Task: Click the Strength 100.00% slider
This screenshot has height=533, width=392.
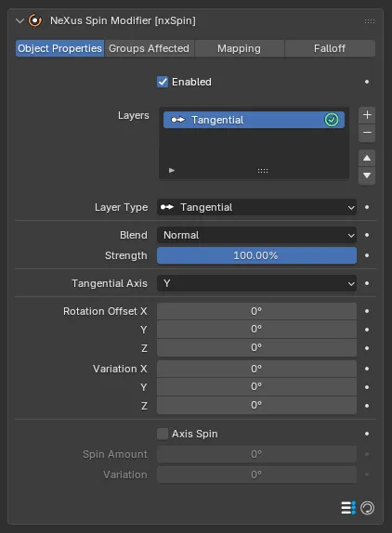Action: (x=256, y=255)
